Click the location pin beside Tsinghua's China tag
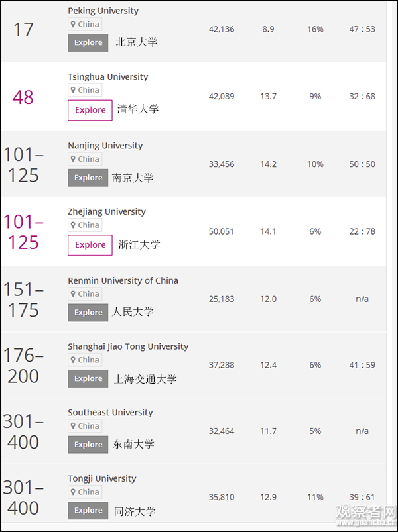 point(74,90)
